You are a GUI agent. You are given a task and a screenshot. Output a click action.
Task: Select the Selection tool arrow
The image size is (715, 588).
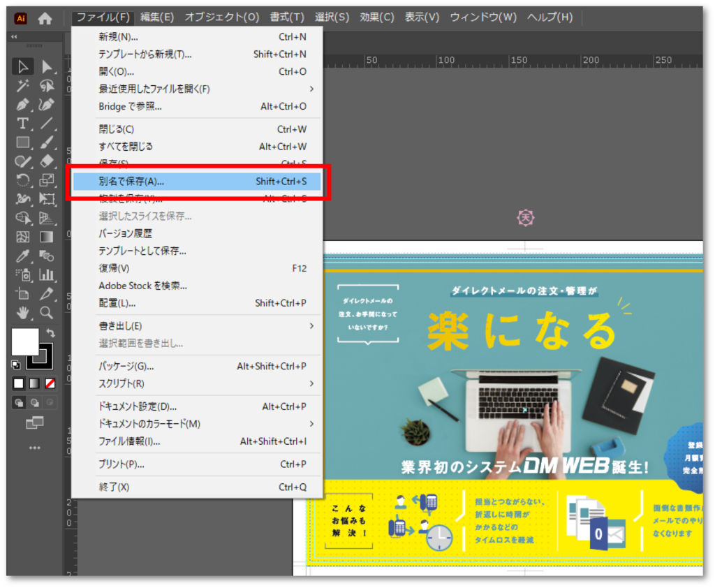22,66
